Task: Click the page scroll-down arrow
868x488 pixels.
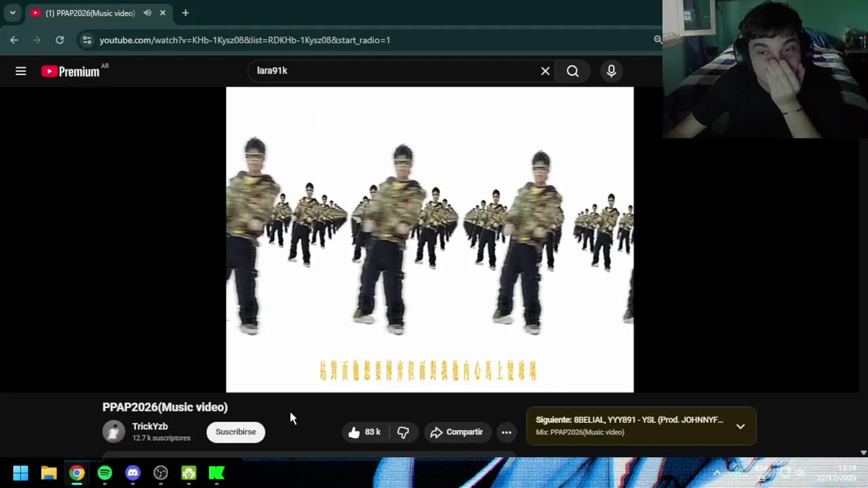Action: click(863, 453)
